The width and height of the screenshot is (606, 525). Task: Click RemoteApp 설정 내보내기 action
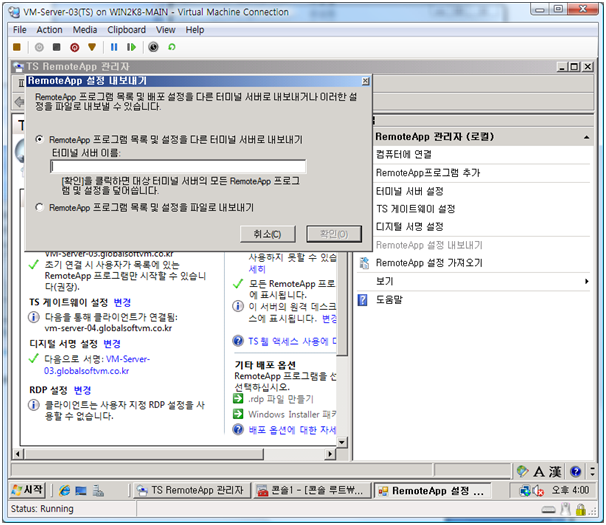(x=429, y=245)
